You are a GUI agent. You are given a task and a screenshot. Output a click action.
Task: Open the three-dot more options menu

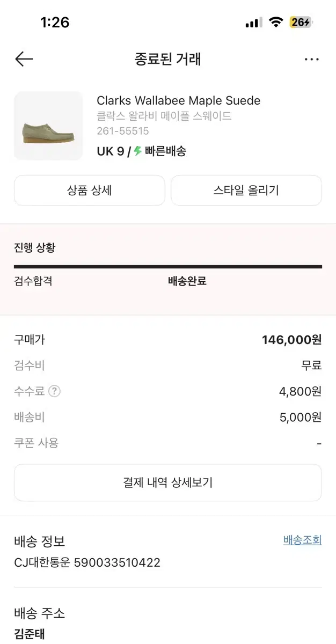[x=311, y=59]
